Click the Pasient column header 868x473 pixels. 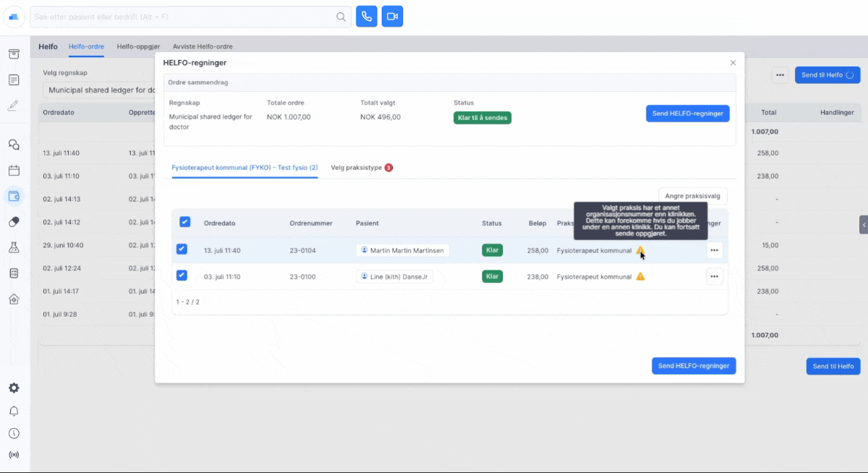point(367,223)
